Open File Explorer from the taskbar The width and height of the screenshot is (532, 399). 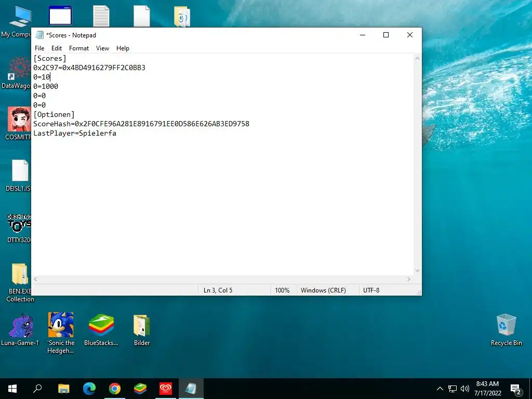[x=63, y=389]
